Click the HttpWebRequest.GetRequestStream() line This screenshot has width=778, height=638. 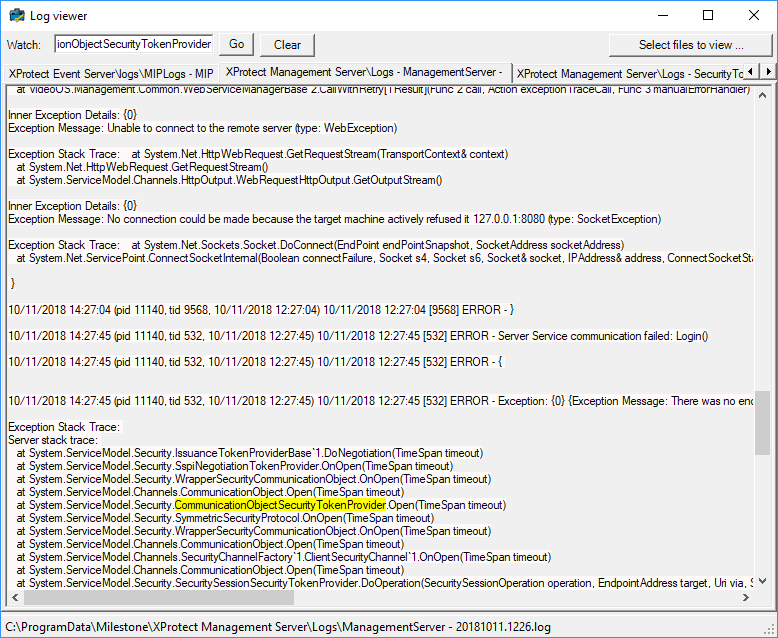click(142, 167)
